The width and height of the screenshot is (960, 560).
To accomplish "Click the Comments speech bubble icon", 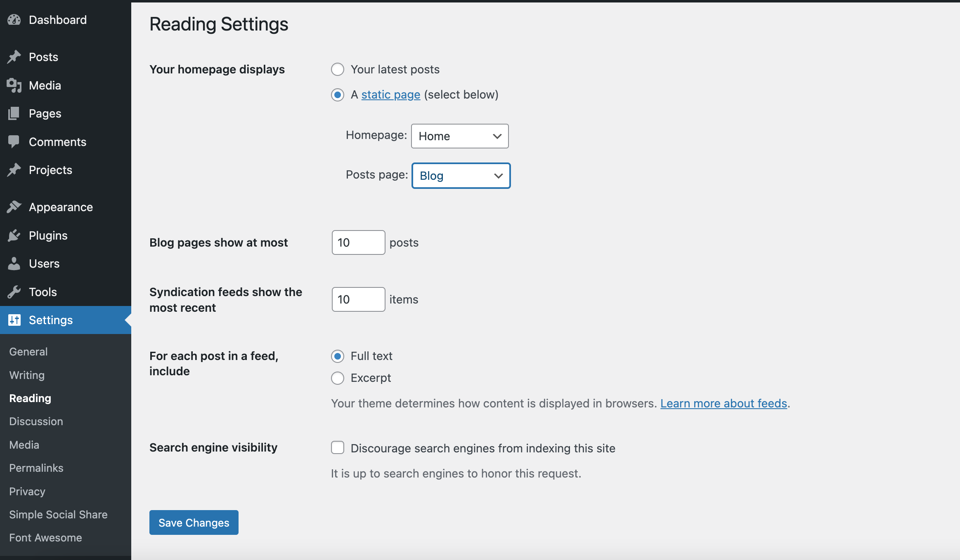I will coord(14,142).
